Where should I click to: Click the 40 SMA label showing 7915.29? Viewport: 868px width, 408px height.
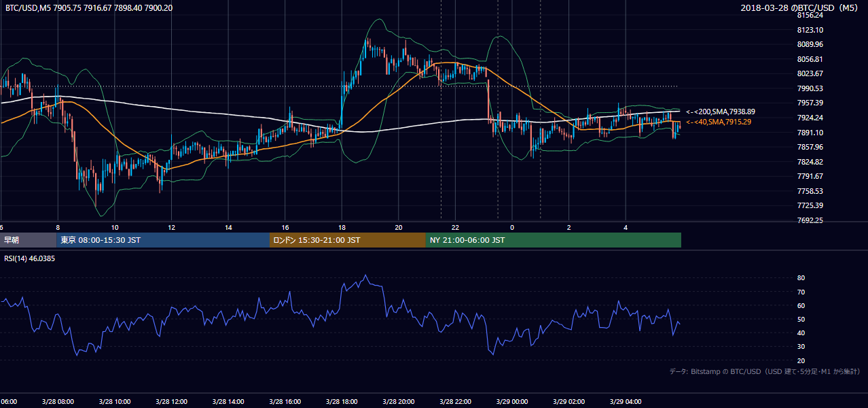[x=719, y=122]
